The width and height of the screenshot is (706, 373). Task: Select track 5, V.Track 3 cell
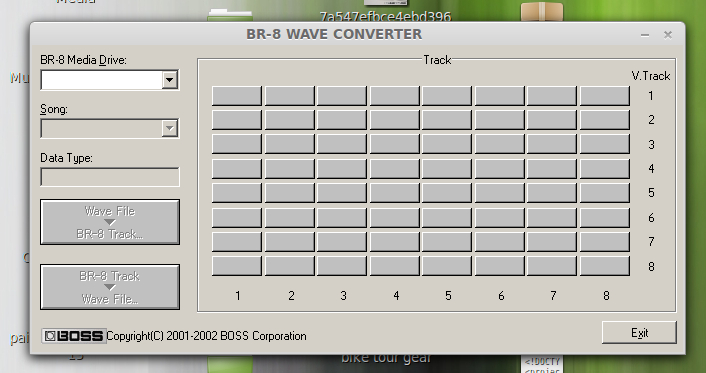(447, 145)
